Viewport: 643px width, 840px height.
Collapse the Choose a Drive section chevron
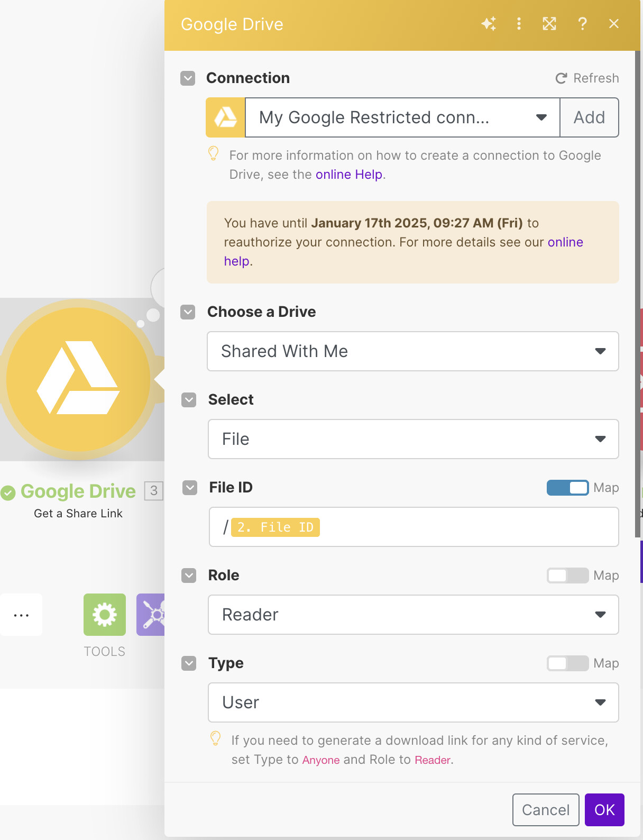(x=188, y=312)
